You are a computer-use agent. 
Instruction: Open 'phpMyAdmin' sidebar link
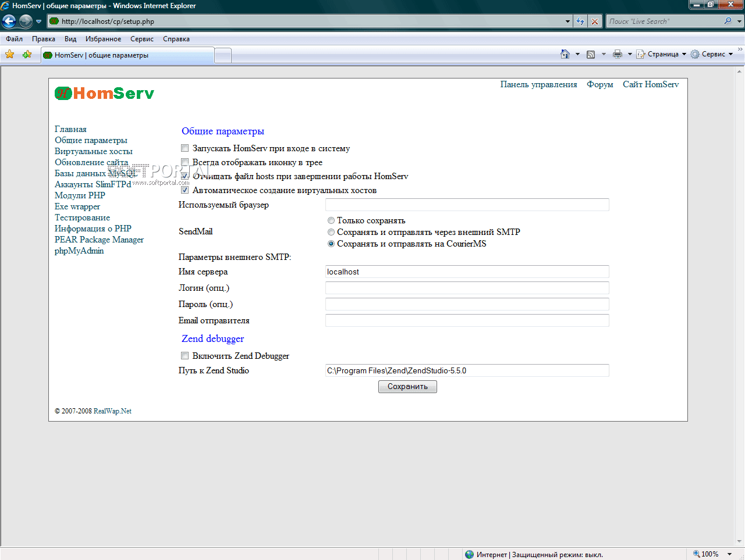(79, 251)
